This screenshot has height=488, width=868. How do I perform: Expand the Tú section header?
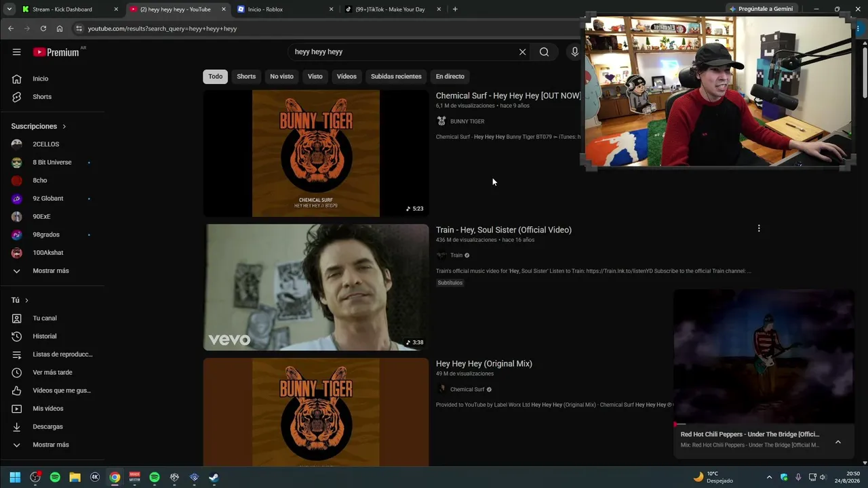tap(20, 300)
